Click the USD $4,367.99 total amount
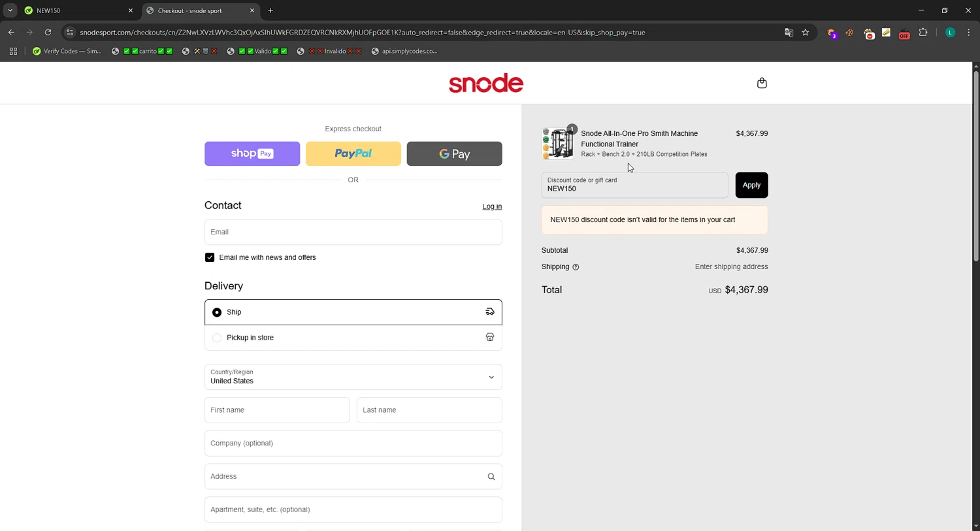This screenshot has height=531, width=980. pyautogui.click(x=738, y=290)
